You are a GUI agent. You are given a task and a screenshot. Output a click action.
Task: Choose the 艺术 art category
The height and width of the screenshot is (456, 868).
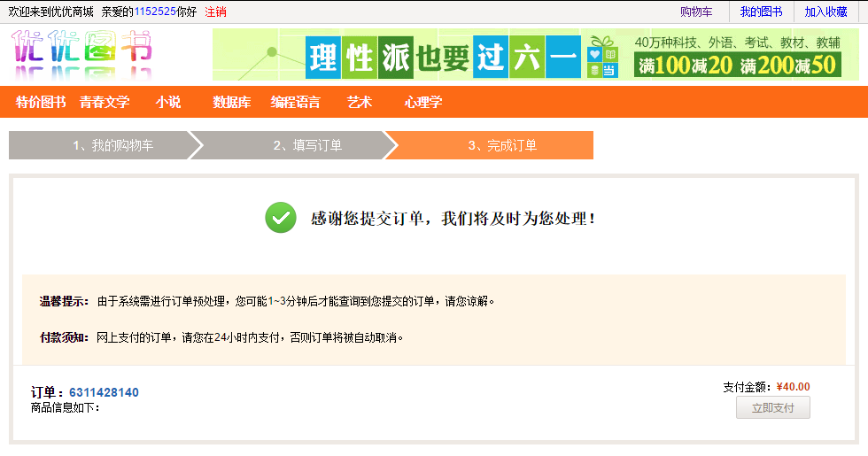click(x=360, y=102)
